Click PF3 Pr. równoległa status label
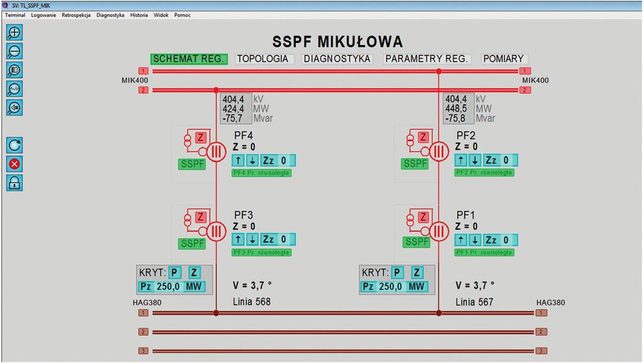Image resolution: width=644 pixels, height=364 pixels. click(262, 252)
